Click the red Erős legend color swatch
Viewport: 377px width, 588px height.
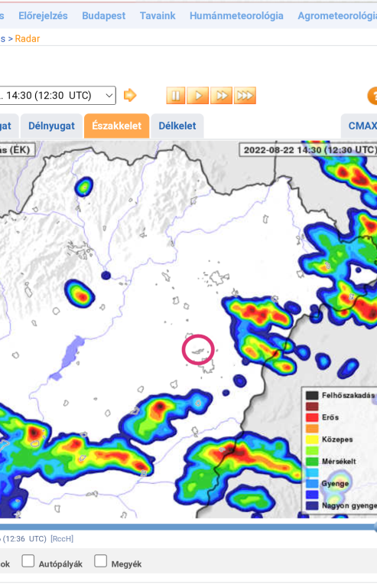(312, 417)
